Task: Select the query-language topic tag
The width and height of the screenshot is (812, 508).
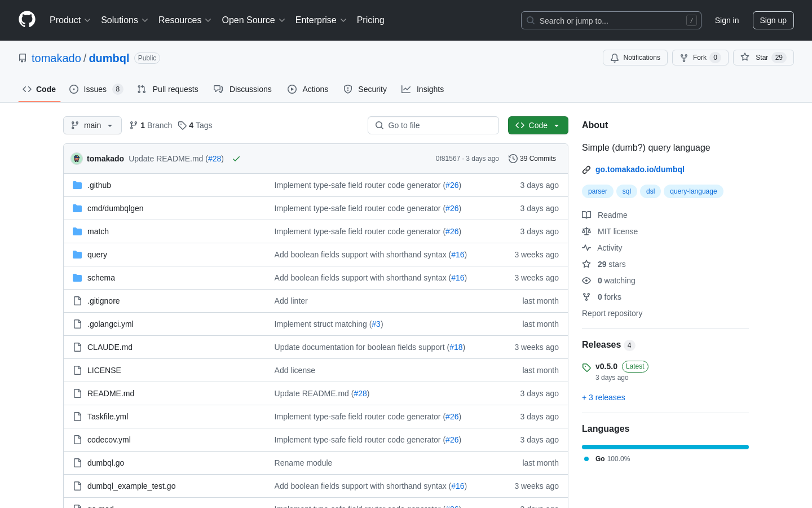Action: [x=693, y=191]
